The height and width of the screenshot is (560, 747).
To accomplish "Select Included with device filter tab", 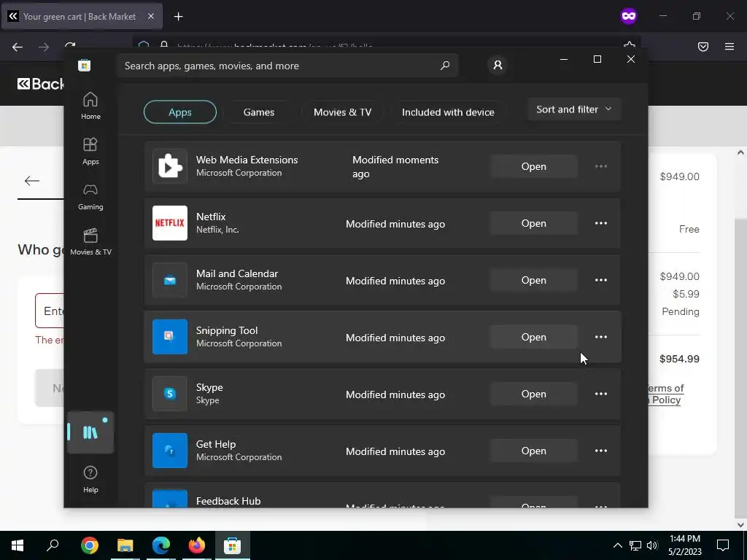I will pos(448,112).
